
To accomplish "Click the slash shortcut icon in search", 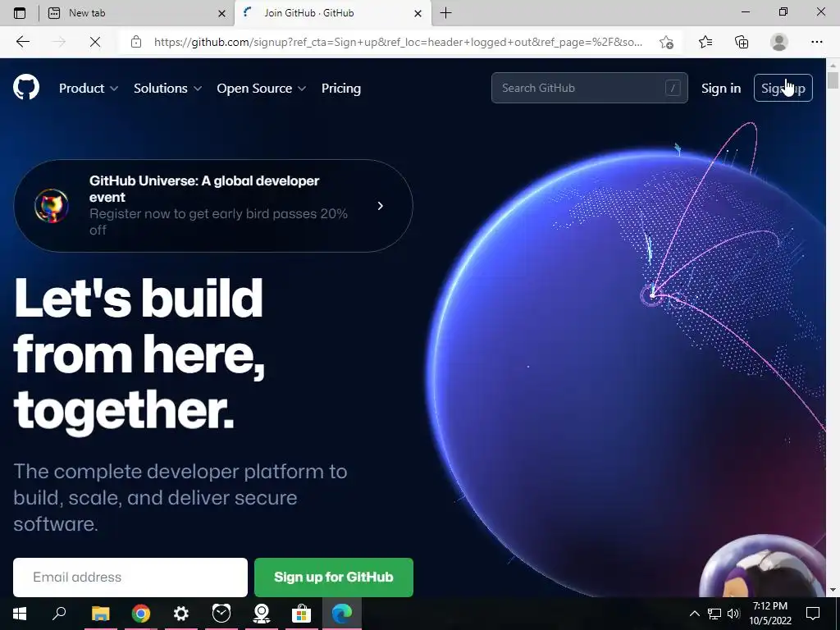I will click(673, 88).
